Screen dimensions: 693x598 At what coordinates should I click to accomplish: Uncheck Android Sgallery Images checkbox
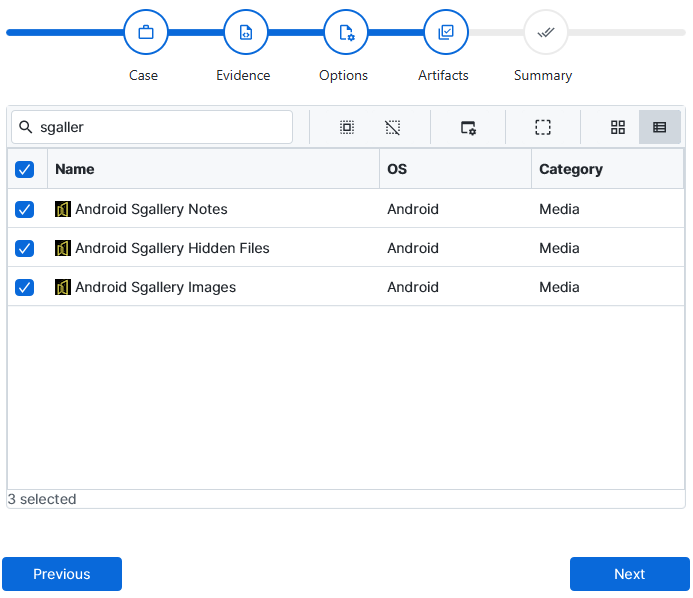[x=24, y=287]
